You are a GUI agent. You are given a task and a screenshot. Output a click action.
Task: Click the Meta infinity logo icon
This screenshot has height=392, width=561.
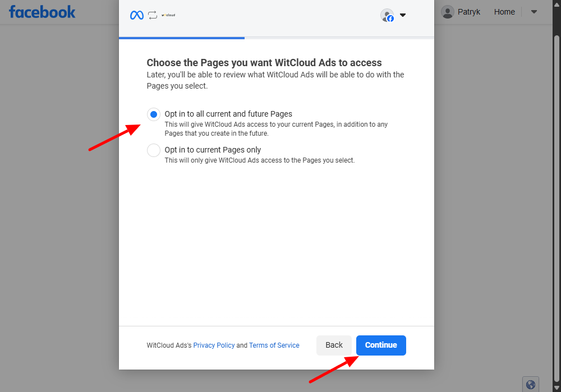[137, 15]
